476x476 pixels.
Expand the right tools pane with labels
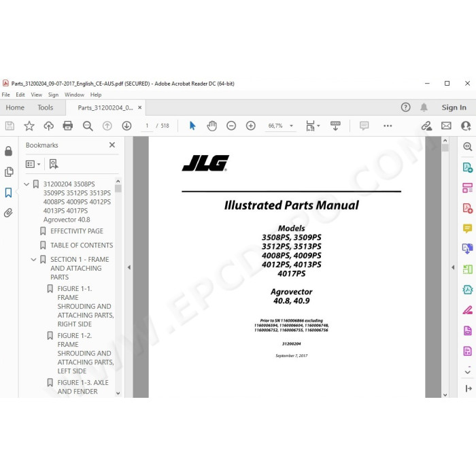pyautogui.click(x=468, y=388)
